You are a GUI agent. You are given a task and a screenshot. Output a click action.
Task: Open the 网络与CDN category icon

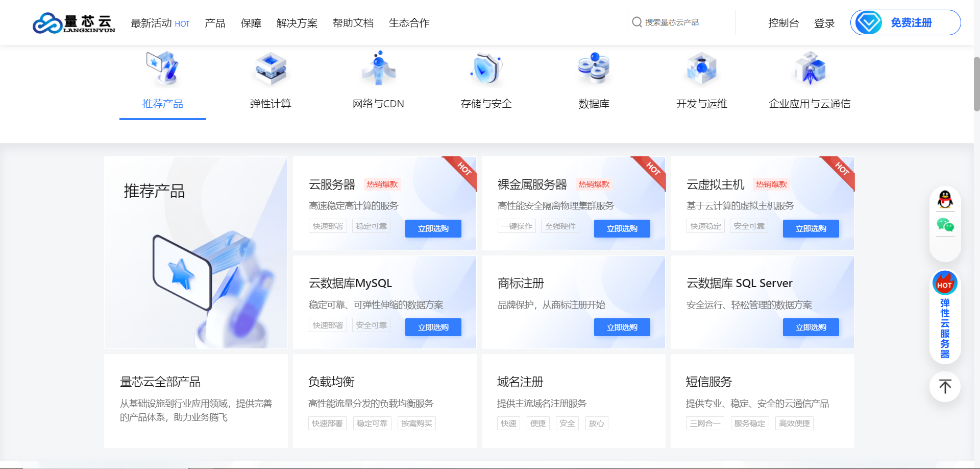click(378, 69)
